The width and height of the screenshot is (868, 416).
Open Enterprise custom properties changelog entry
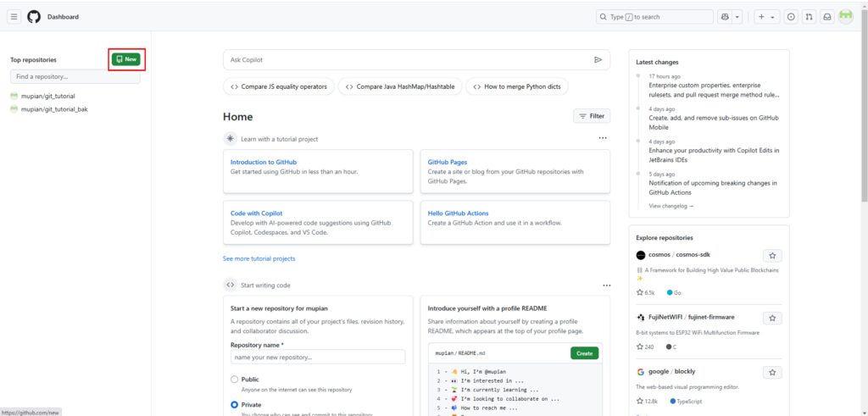click(x=714, y=90)
